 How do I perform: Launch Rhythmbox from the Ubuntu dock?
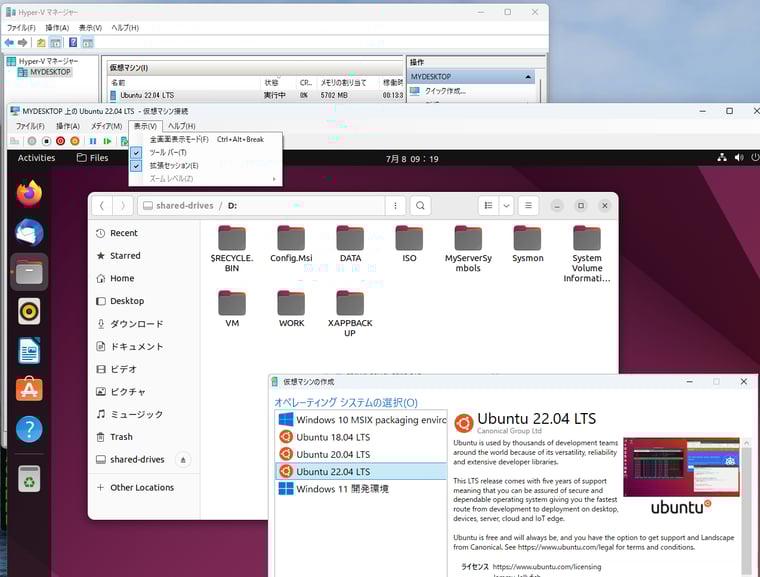(x=29, y=311)
